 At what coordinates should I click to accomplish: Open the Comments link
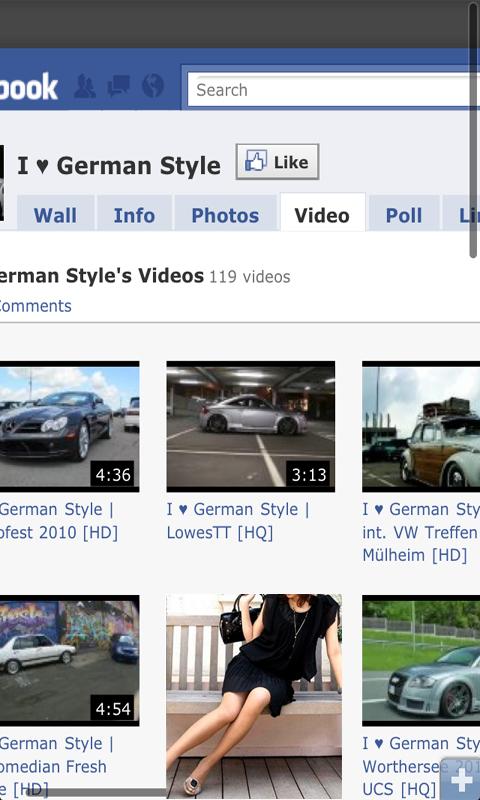pos(36,306)
